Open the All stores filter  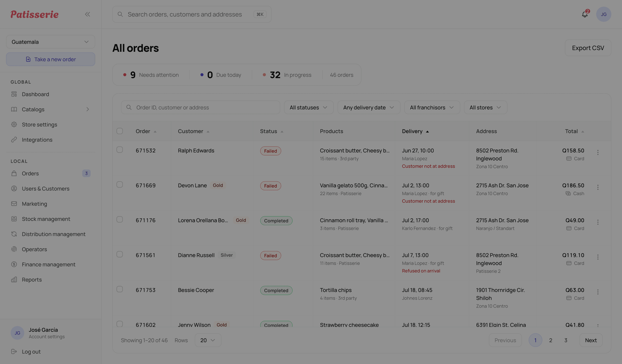click(x=485, y=107)
